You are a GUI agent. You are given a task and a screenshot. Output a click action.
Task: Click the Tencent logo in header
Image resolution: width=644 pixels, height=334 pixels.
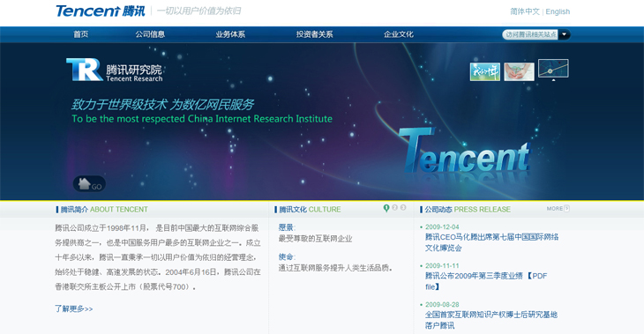101,11
